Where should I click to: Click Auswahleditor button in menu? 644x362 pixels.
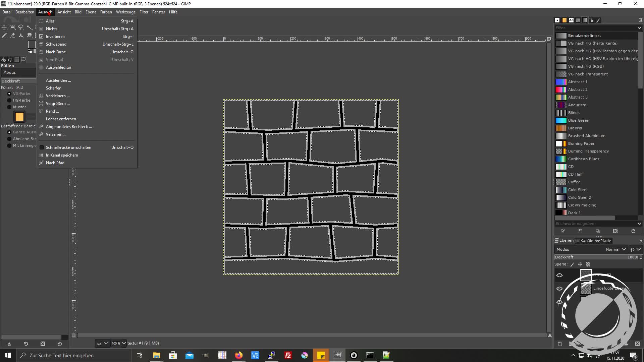click(x=59, y=67)
